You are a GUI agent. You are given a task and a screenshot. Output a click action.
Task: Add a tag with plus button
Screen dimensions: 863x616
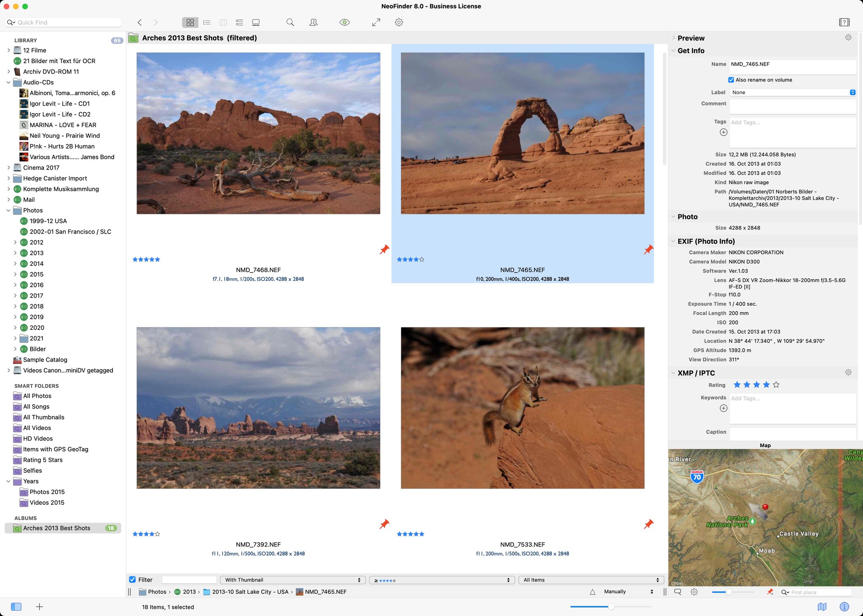(x=724, y=132)
